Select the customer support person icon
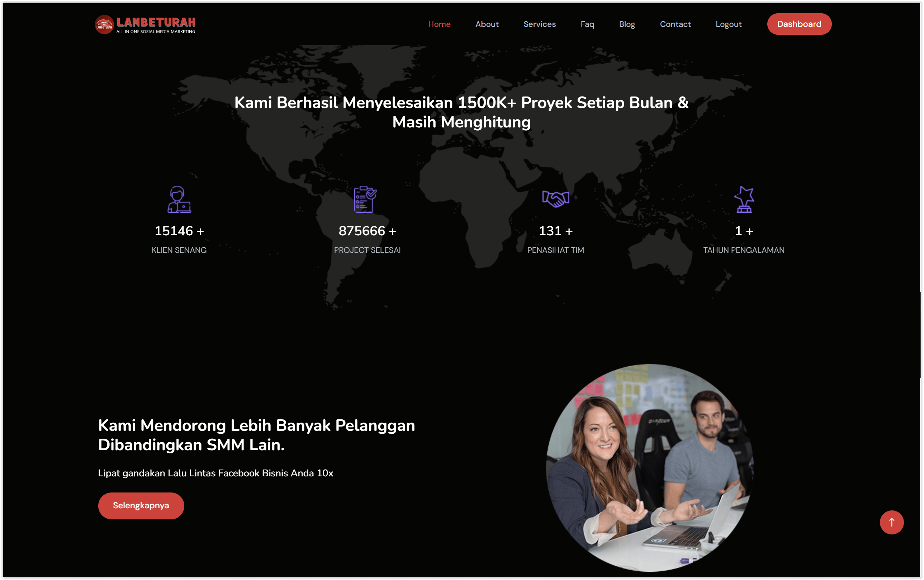 [x=179, y=199]
